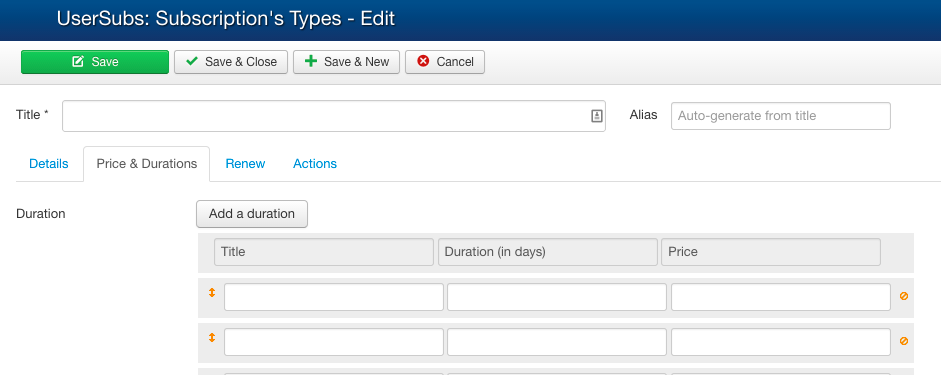Click first row's Price input
Viewport: 941px width, 375px height.
(x=781, y=297)
